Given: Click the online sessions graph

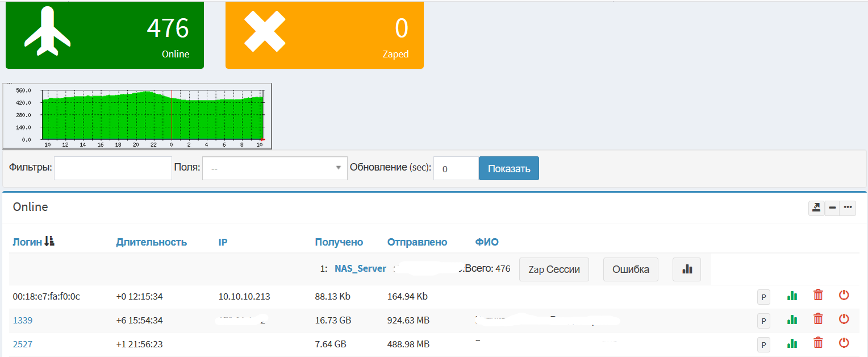Looking at the screenshot, I should click(137, 116).
